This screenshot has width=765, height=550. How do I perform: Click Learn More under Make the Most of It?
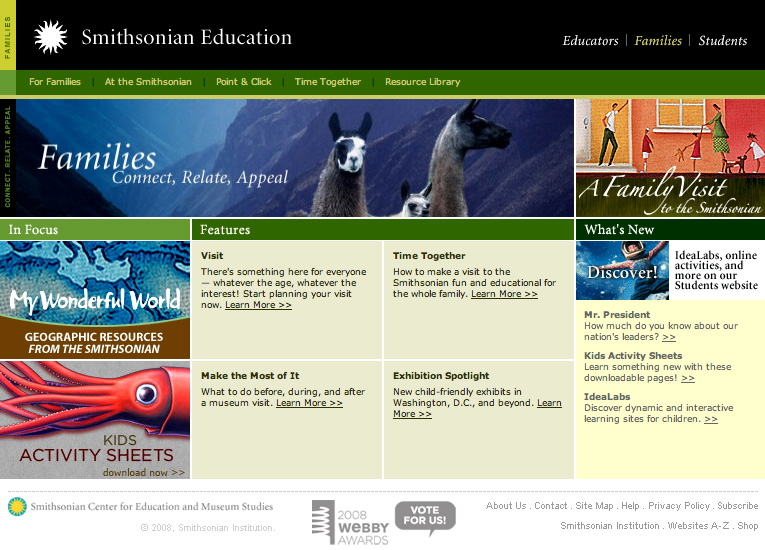coord(309,403)
